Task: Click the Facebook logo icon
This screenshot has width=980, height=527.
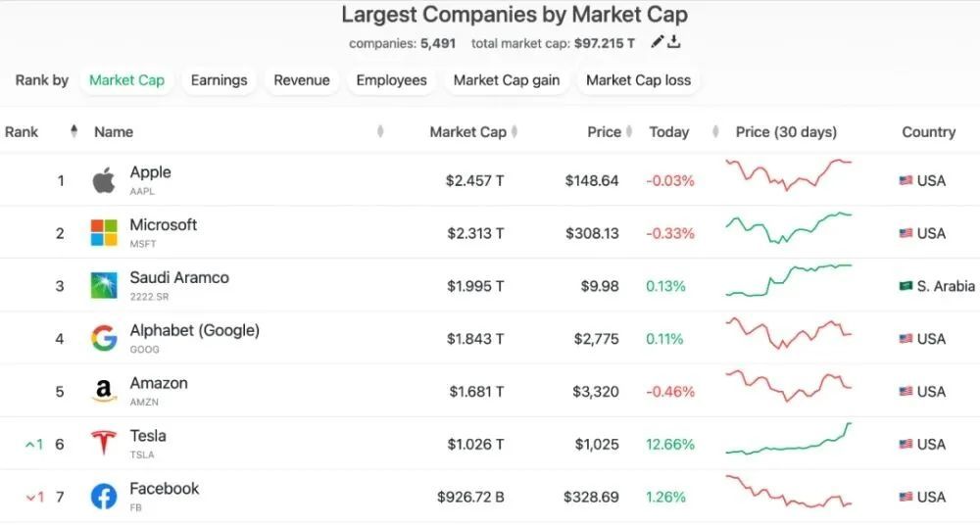Action: [x=104, y=497]
